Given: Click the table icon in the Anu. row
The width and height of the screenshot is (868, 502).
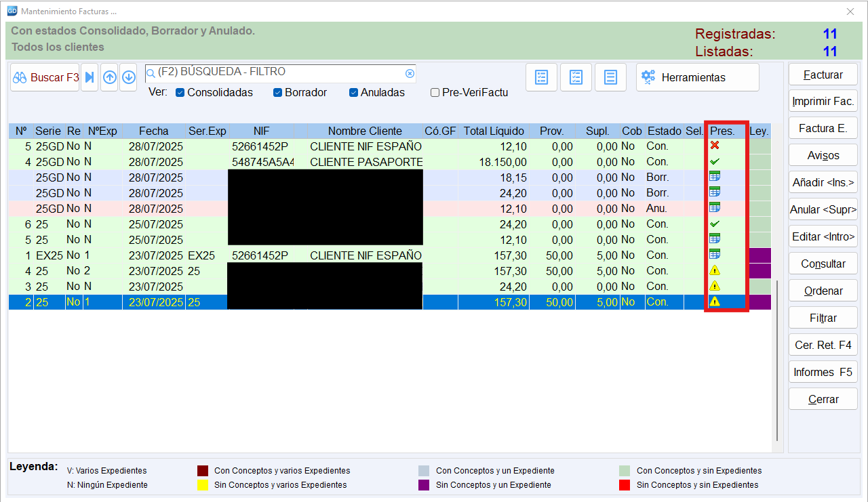Looking at the screenshot, I should (714, 208).
